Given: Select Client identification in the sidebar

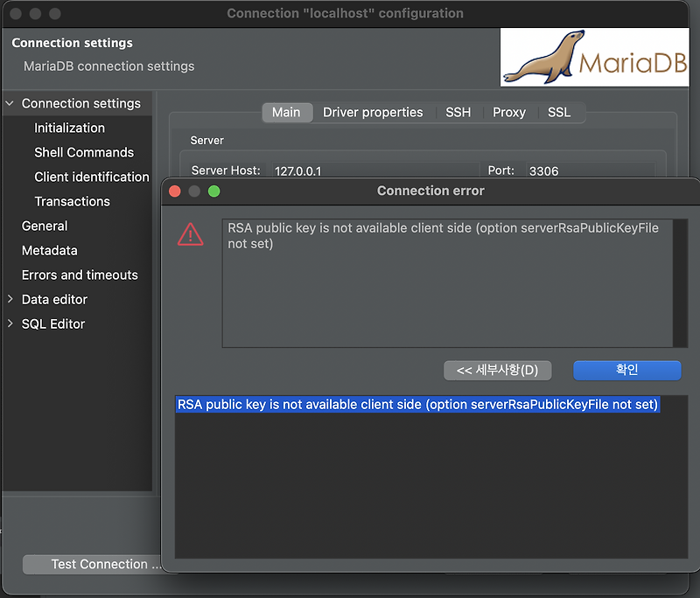Looking at the screenshot, I should [91, 177].
